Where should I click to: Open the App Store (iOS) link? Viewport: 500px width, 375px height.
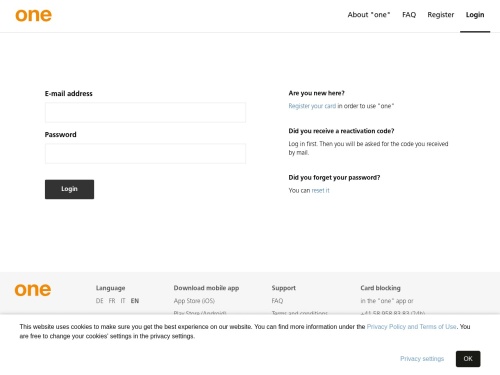(x=194, y=301)
